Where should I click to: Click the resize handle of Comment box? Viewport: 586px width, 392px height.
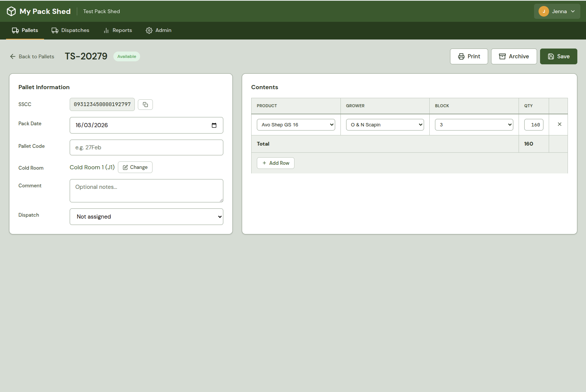coord(221,200)
